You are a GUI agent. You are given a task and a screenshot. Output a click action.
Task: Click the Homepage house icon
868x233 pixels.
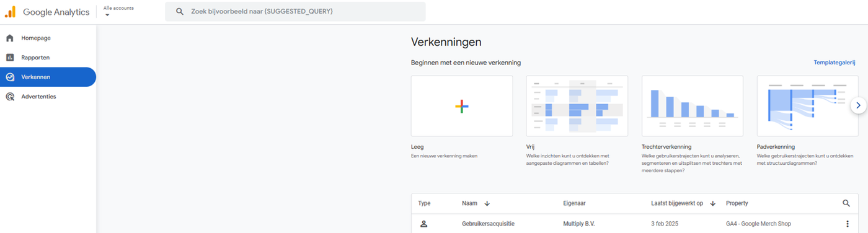[x=10, y=38]
